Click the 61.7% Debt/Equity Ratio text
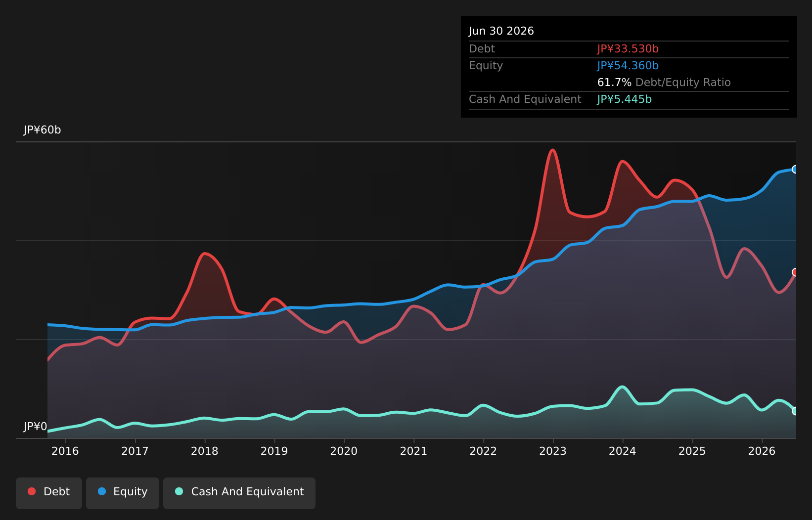Viewport: 812px width, 520px height. point(664,83)
